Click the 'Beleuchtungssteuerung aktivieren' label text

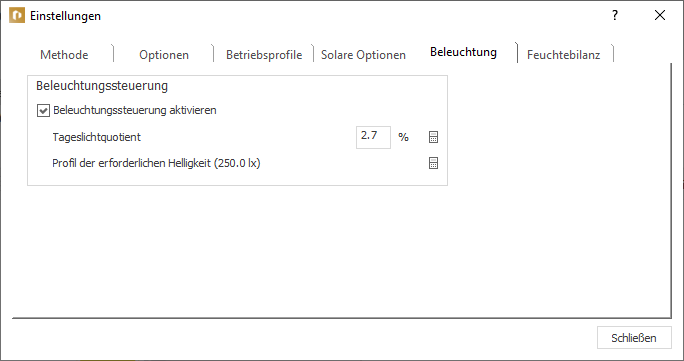[x=135, y=110]
